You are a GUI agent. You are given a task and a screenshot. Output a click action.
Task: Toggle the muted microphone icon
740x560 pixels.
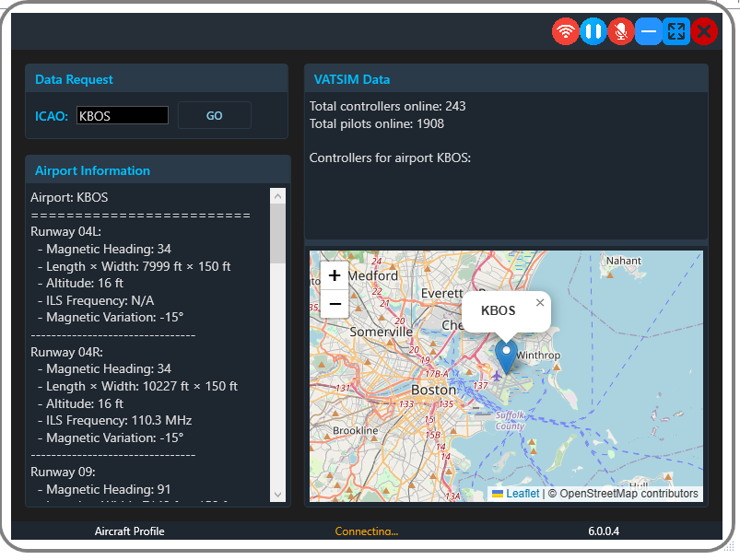point(620,31)
